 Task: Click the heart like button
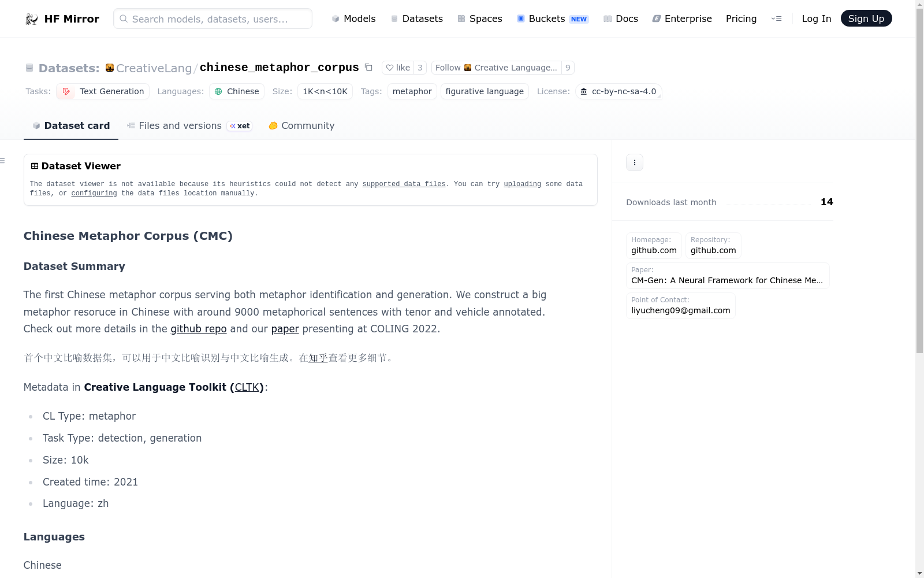398,68
